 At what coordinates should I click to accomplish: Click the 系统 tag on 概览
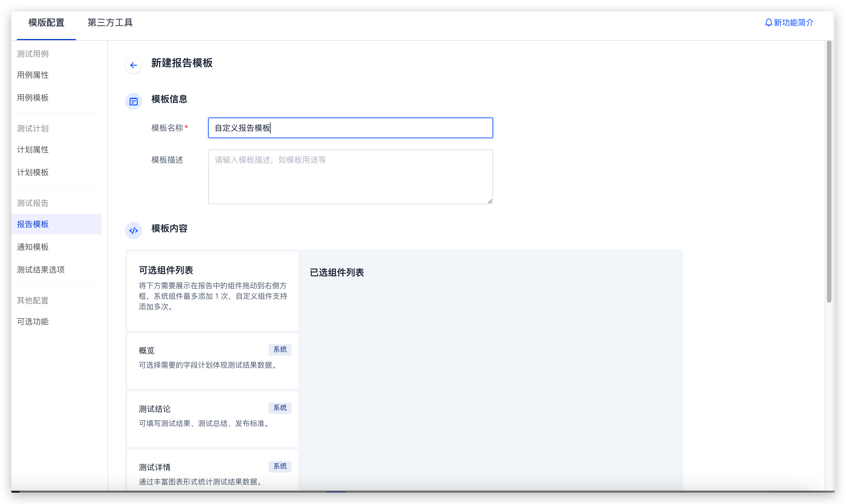[280, 350]
